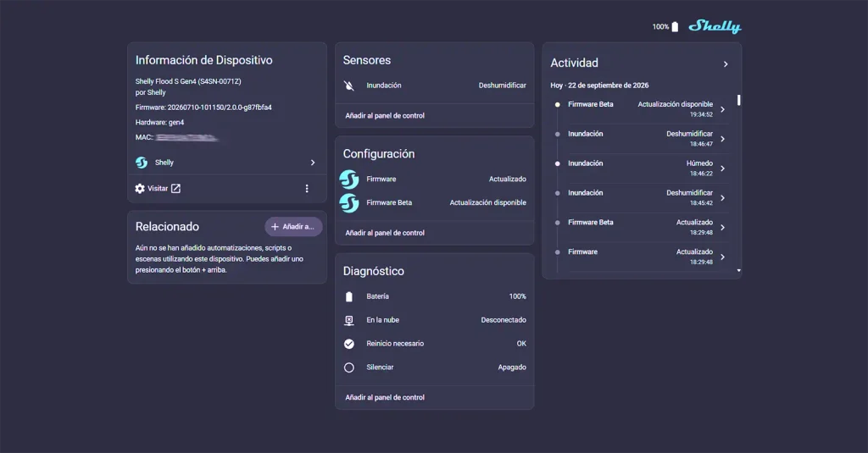
Task: Click the Shelly logo in top corner
Action: click(x=714, y=26)
